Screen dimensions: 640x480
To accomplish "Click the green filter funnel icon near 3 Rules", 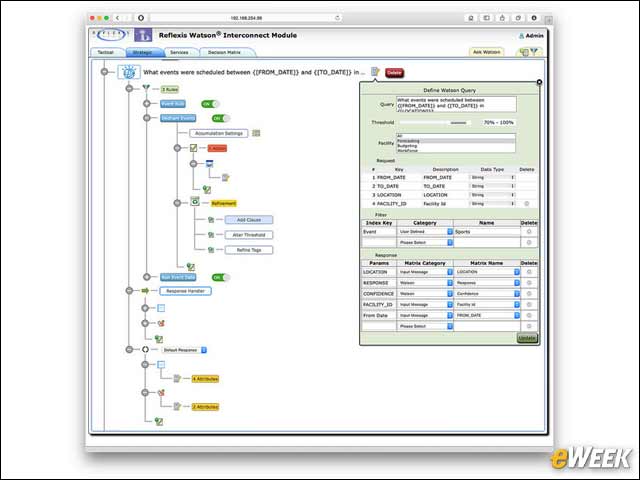I will [x=146, y=88].
